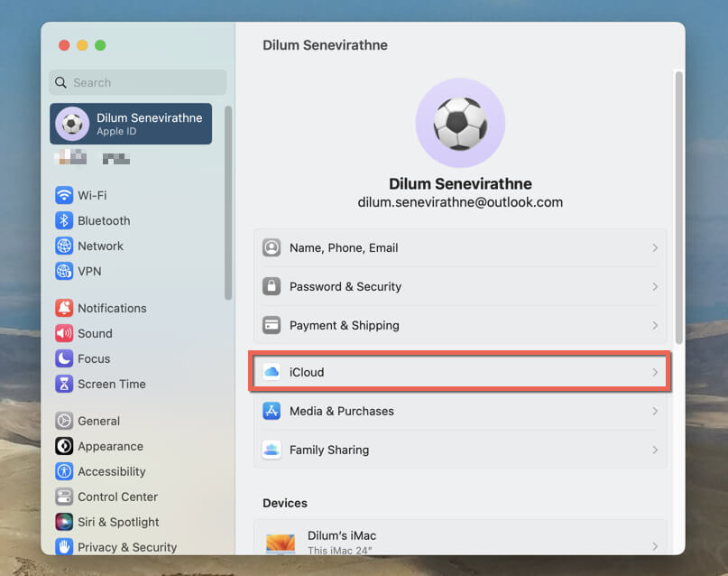Open the Family Sharing label
The height and width of the screenshot is (576, 728).
[329, 450]
